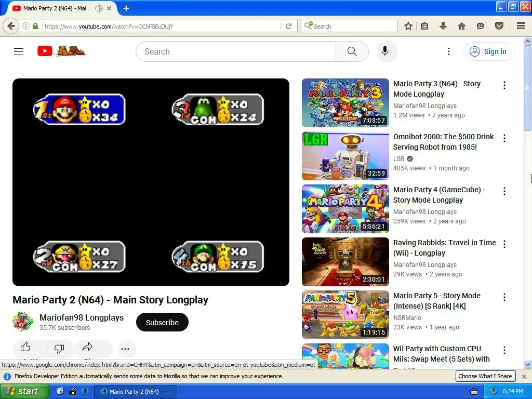Image resolution: width=532 pixels, height=399 pixels.
Task: Open options for Raving Rabbids video
Action: click(504, 244)
